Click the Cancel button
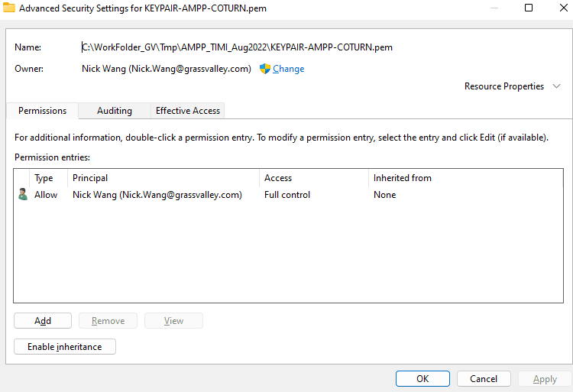This screenshot has height=392, width=573. 484,378
